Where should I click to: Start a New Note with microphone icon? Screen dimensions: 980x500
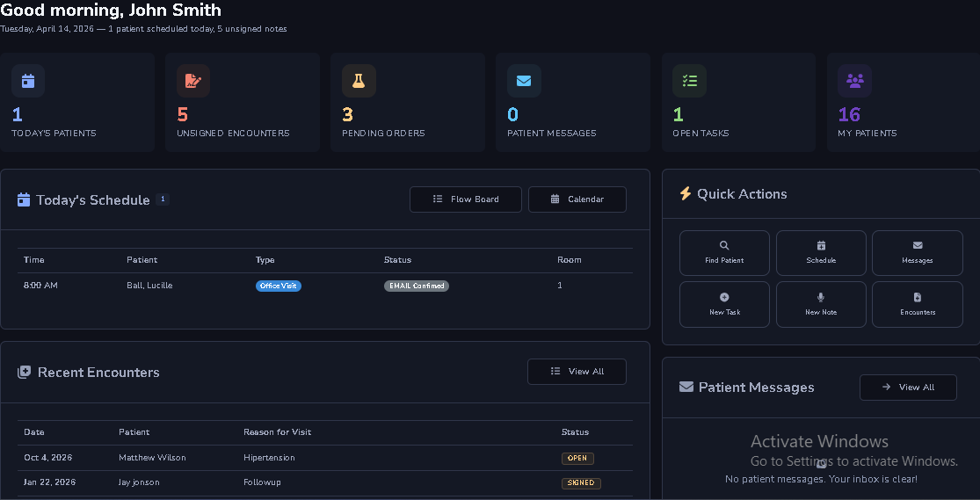coord(821,304)
